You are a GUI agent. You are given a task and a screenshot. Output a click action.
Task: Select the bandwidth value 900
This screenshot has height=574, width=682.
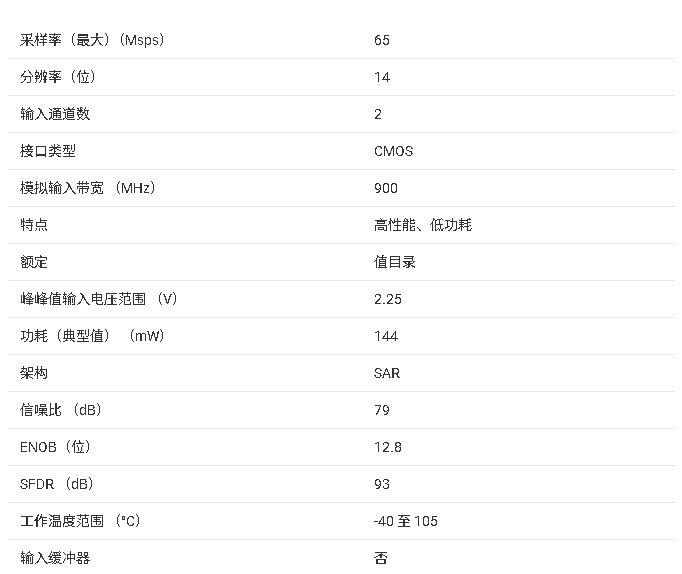coord(386,188)
